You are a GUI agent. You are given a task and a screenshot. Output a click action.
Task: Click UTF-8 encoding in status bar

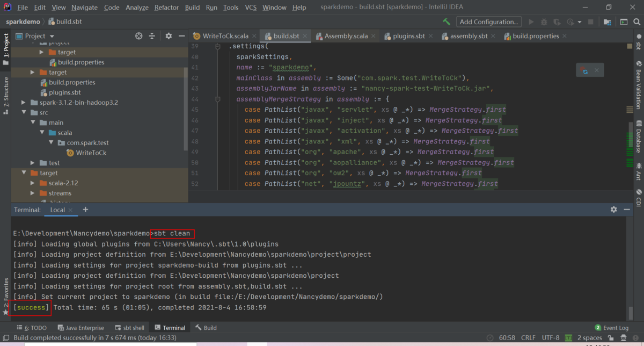(x=550, y=337)
